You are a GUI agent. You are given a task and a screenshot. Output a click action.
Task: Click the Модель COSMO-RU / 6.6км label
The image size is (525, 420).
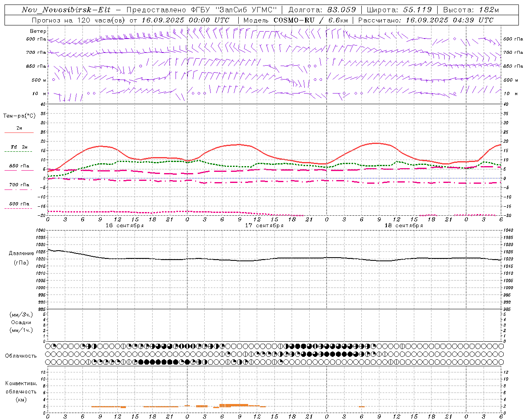295,20
